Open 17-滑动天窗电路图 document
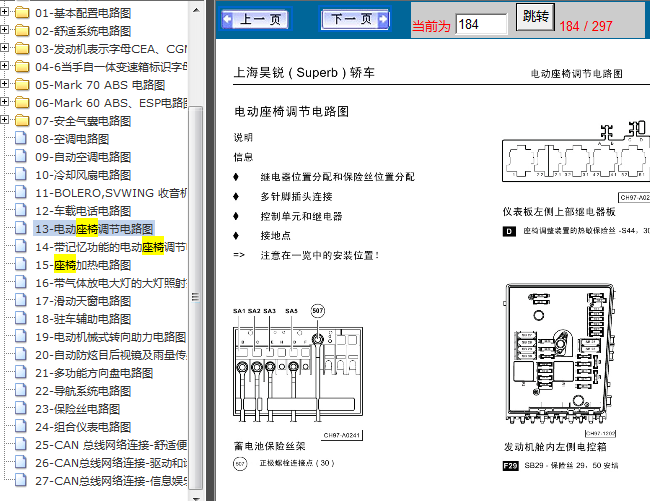This screenshot has width=650, height=501. (83, 301)
